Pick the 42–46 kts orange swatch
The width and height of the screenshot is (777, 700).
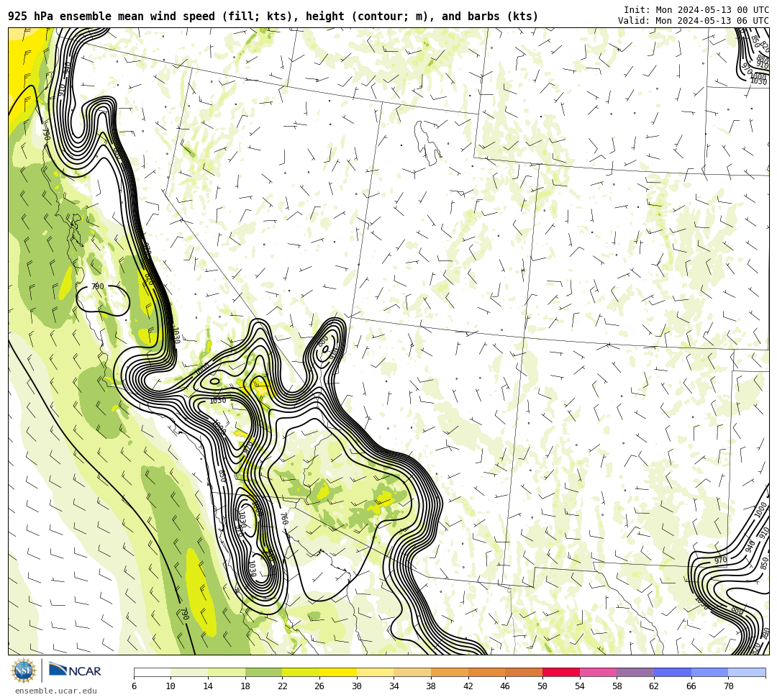[x=486, y=672]
